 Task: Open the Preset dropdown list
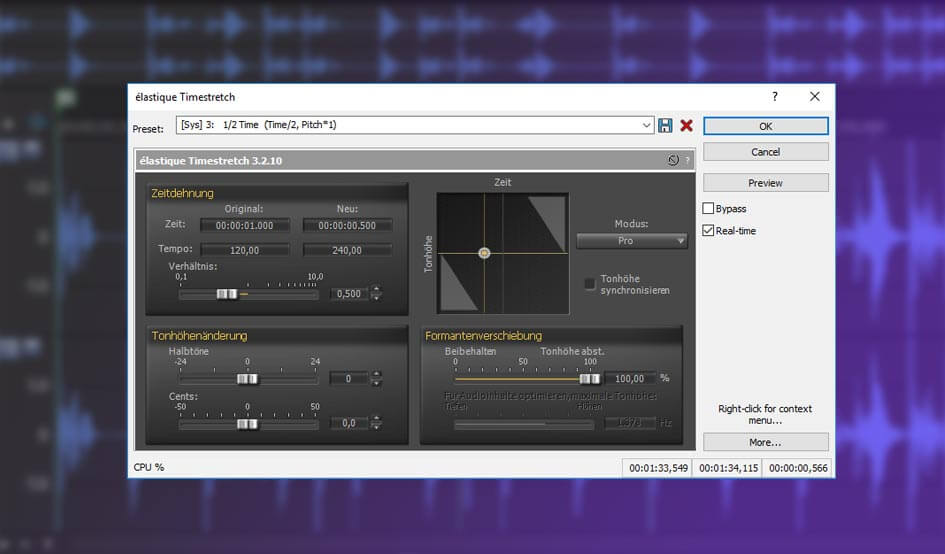(646, 125)
